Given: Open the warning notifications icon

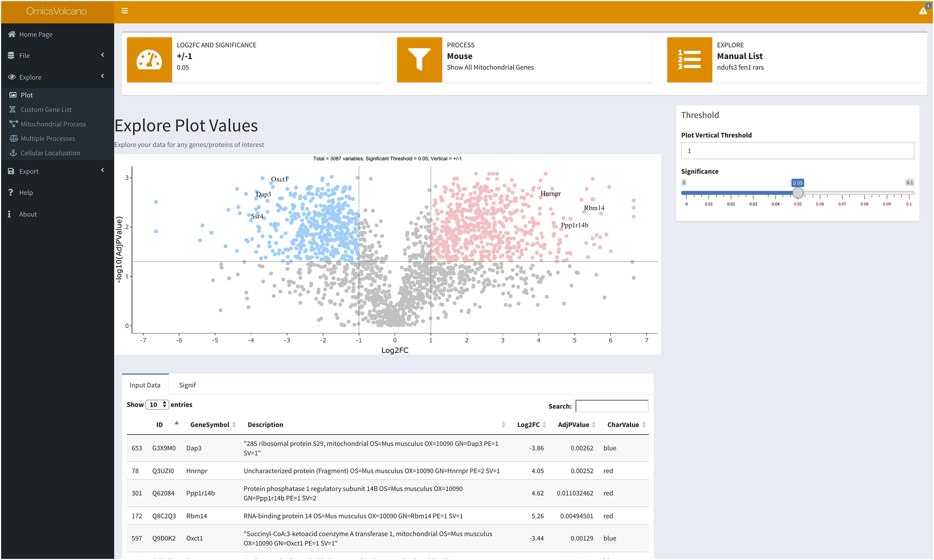Looking at the screenshot, I should coord(923,11).
